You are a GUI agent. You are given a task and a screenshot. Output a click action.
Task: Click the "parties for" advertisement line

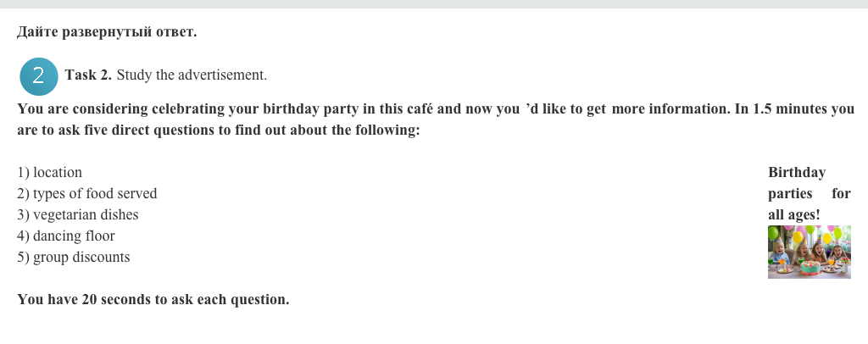[809, 194]
